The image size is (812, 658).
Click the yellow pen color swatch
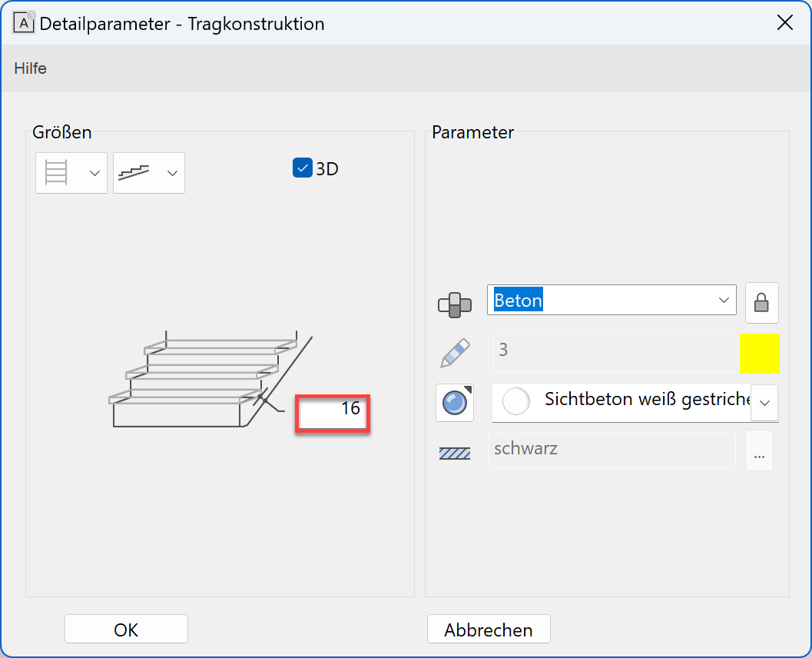760,353
